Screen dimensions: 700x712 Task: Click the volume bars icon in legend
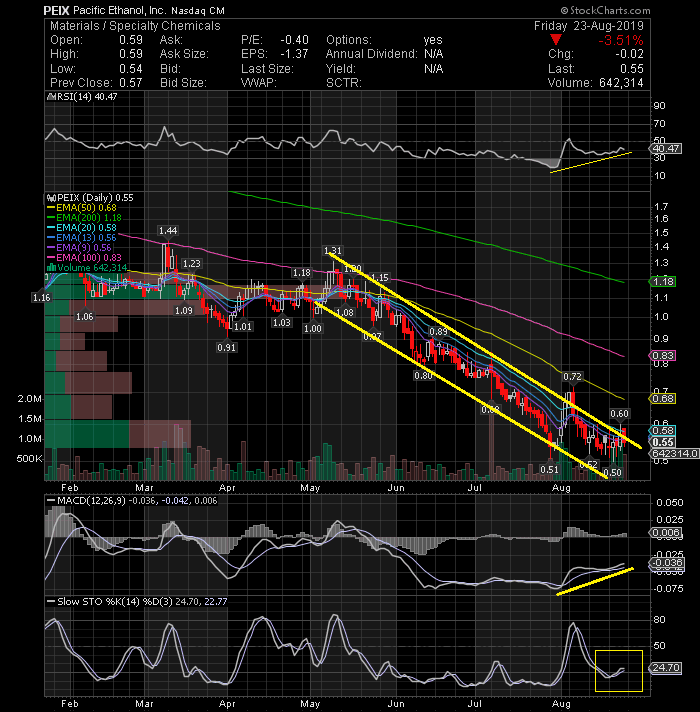click(51, 267)
